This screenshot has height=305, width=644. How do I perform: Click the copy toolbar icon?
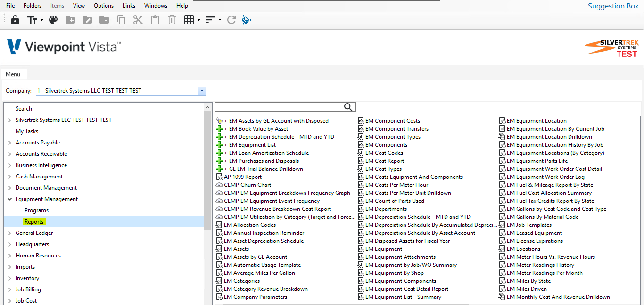(121, 20)
